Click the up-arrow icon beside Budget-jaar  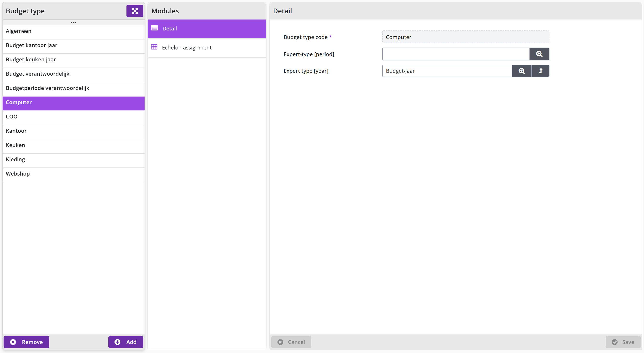point(540,71)
